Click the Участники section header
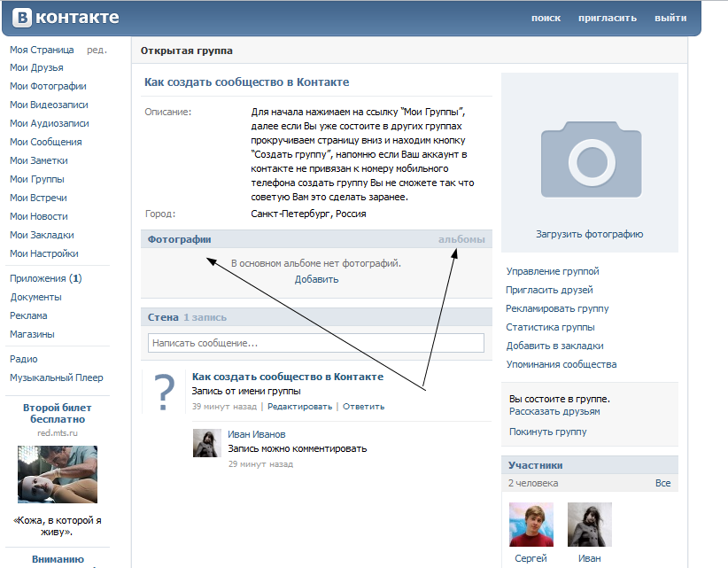The height and width of the screenshot is (568, 728). click(x=535, y=465)
